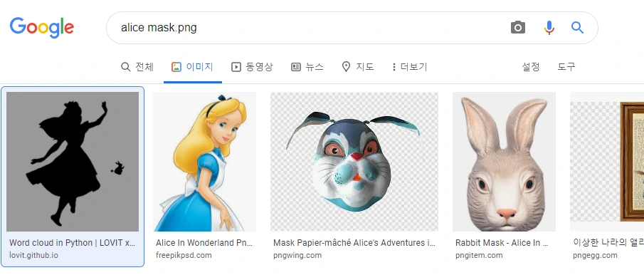The height and width of the screenshot is (275, 644).
Task: Switch to the 전체 tab
Action: (137, 66)
